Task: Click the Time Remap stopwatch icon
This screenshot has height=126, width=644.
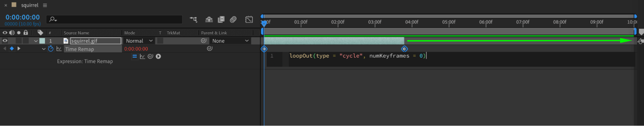Action: point(51,49)
